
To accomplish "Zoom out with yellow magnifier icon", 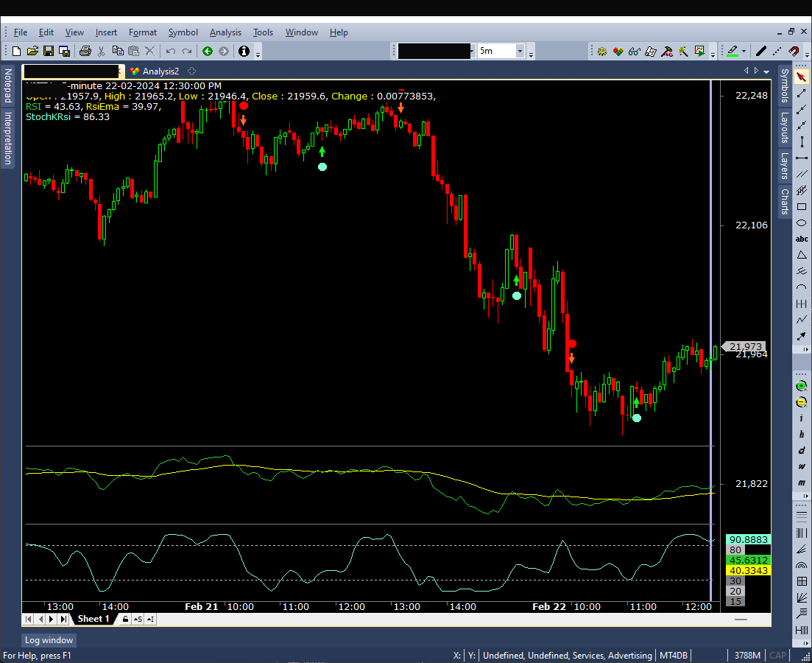I will point(801,402).
